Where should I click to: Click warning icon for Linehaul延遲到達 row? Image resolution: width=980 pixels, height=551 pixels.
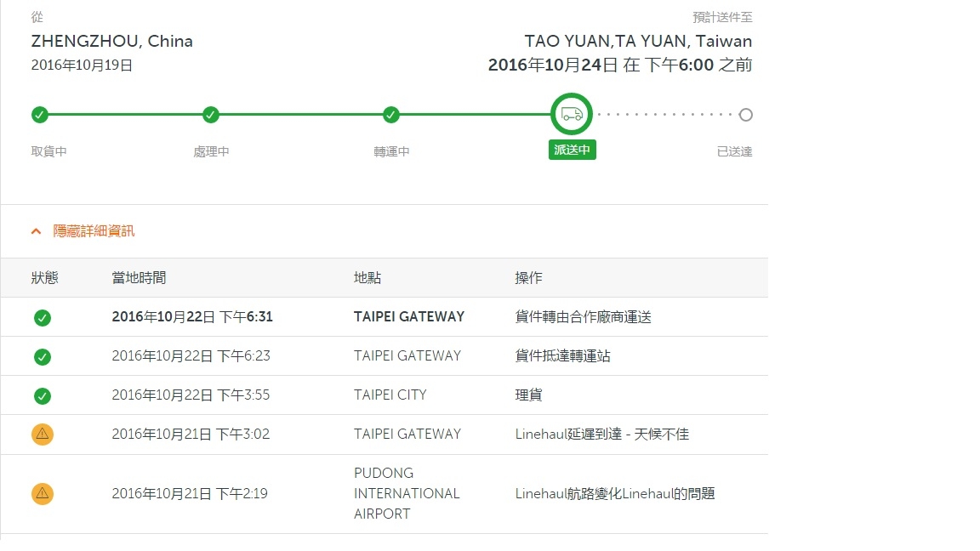coord(43,435)
